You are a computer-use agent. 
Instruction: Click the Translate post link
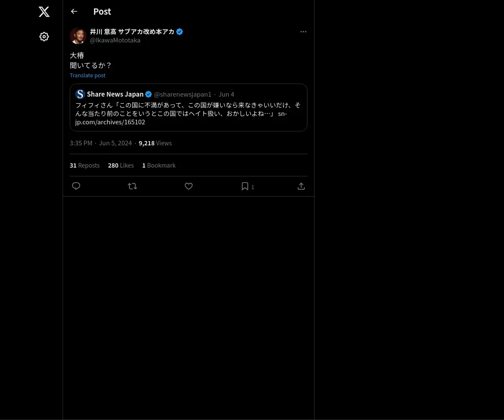[87, 75]
